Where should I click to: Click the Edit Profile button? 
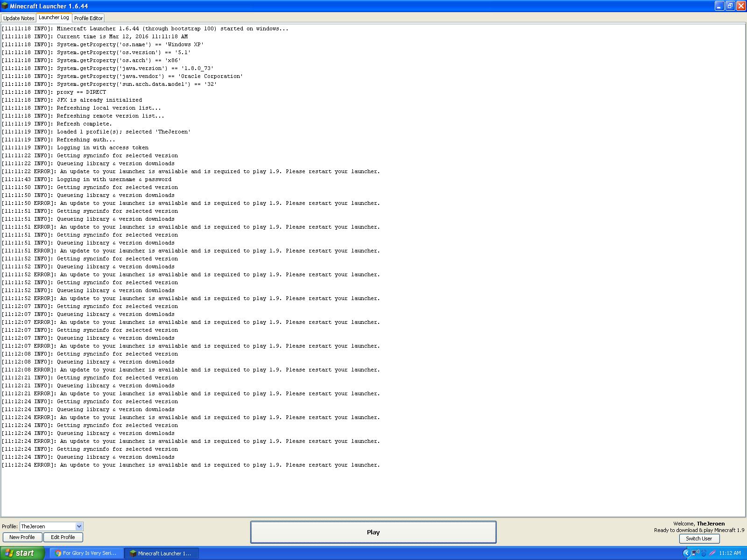click(x=63, y=537)
